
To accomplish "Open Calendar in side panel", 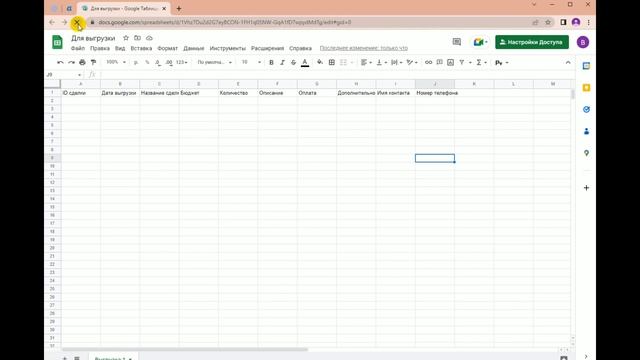I will [587, 66].
